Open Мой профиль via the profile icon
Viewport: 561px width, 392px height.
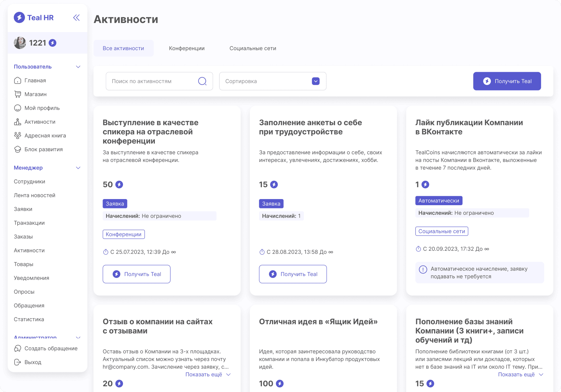pyautogui.click(x=18, y=108)
